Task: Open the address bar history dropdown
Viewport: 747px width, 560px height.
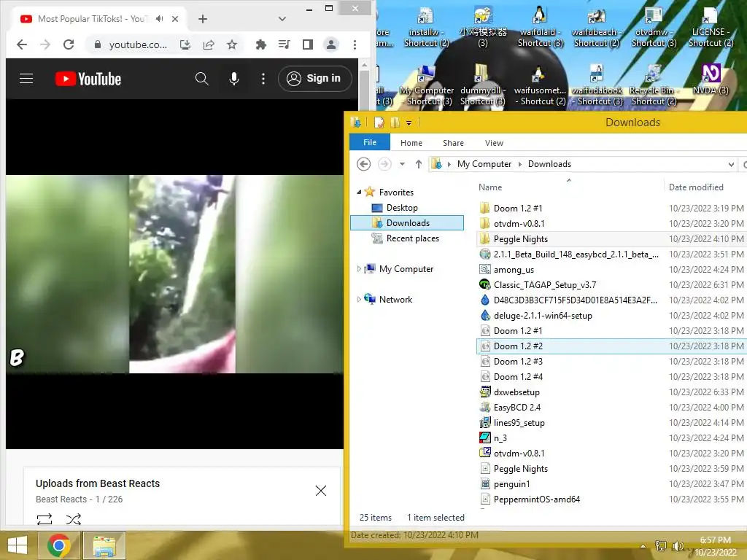Action: tap(731, 165)
